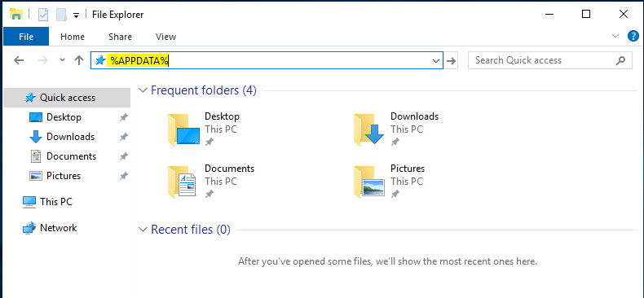Switch to the View ribbon tab
Viewport: 644px width, 298px height.
pos(166,37)
